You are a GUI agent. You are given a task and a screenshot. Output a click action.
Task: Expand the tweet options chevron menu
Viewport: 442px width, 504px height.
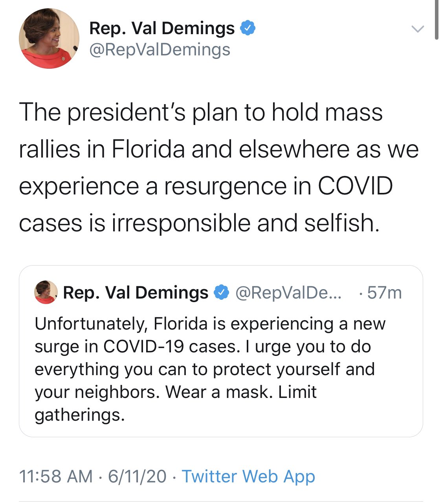[417, 29]
